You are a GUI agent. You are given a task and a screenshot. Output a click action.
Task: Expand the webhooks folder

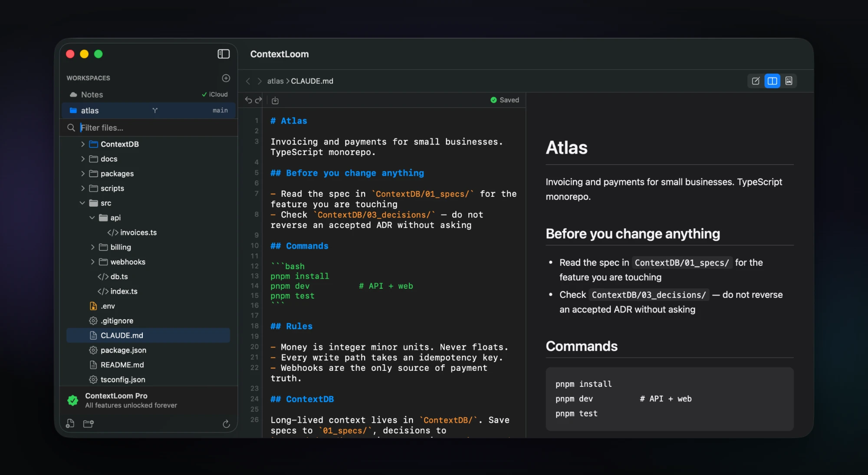92,262
